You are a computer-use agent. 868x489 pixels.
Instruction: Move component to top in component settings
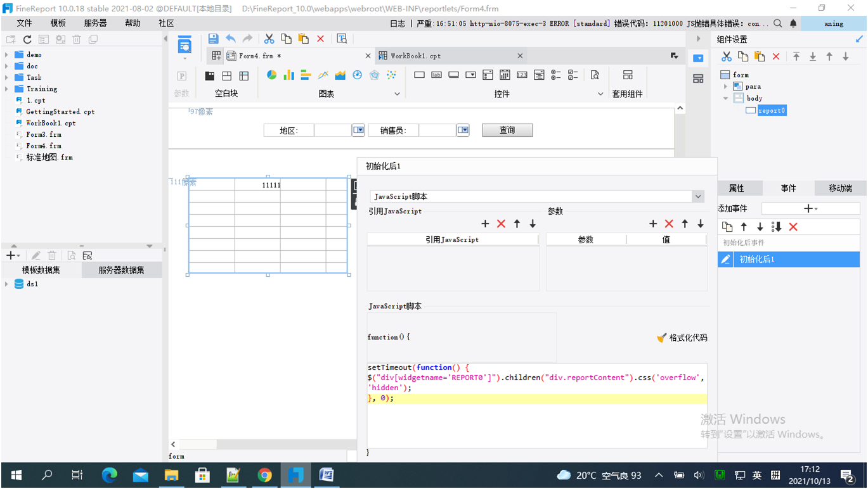796,56
